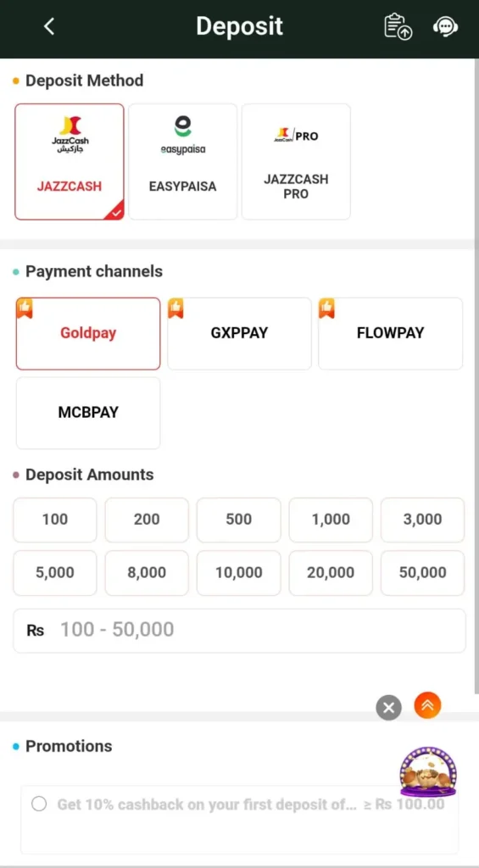Open the purple lucky prize floating icon
The width and height of the screenshot is (479, 868).
click(x=428, y=772)
